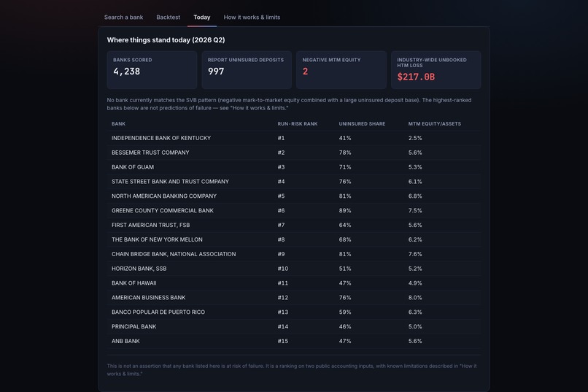Click the Uninsured Share column header
Viewport: 588px width, 392px height.
click(362, 124)
